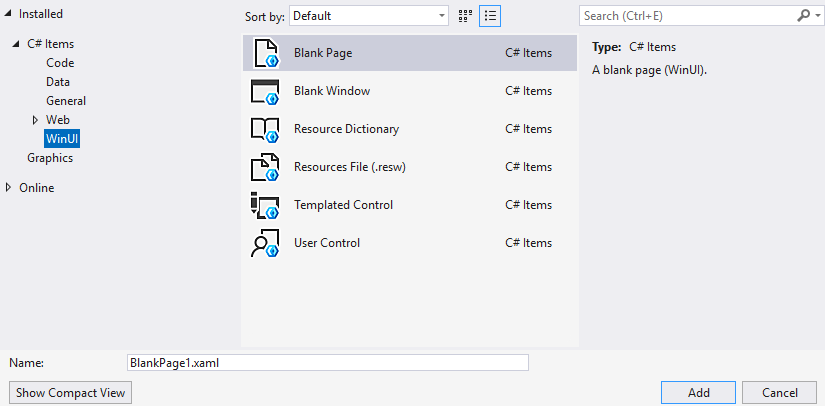
Task: Select the Graphics category
Action: pyautogui.click(x=50, y=158)
